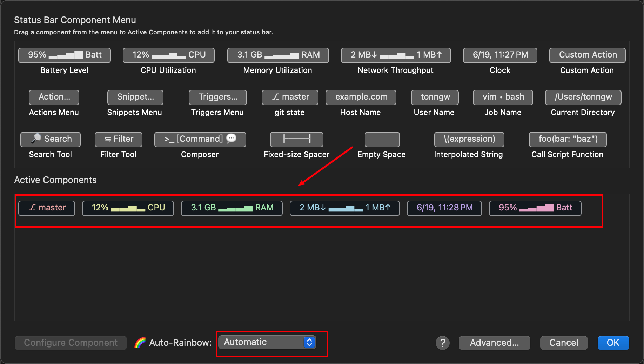Click the Interpolated String label

click(469, 155)
